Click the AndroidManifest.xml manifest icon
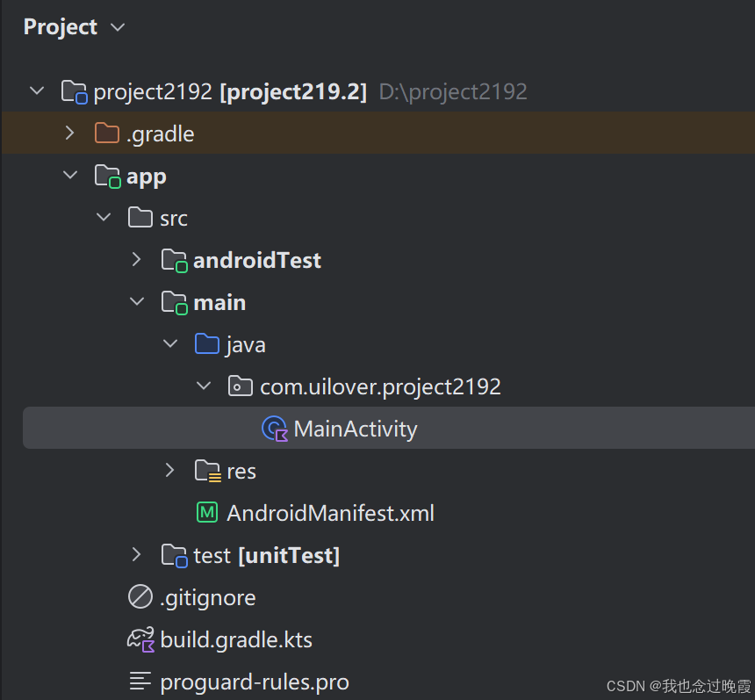The image size is (755, 700). (207, 512)
